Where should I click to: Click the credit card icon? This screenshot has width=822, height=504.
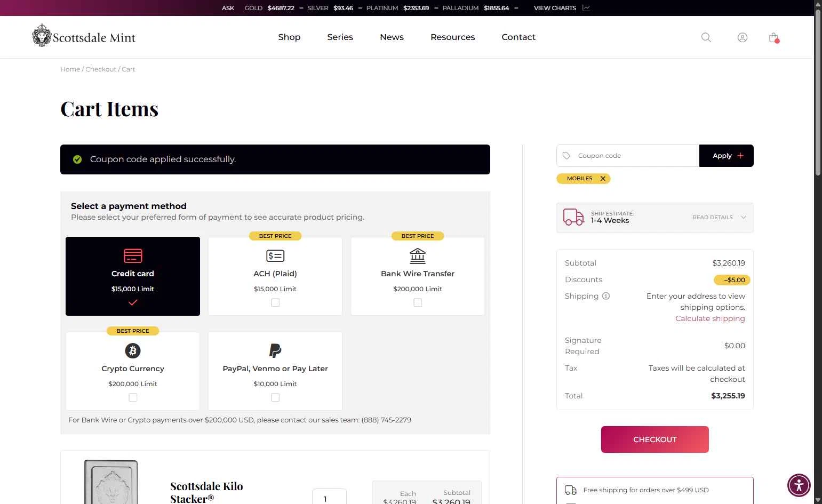pos(133,255)
